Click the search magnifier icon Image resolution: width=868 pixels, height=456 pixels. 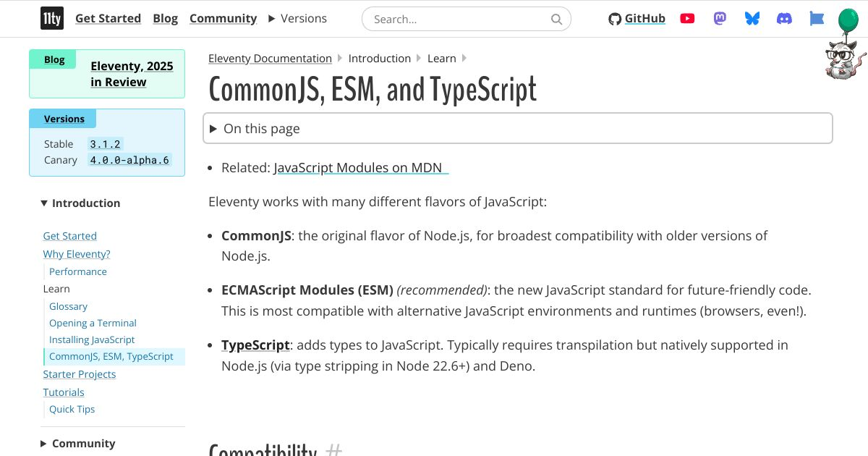click(556, 19)
